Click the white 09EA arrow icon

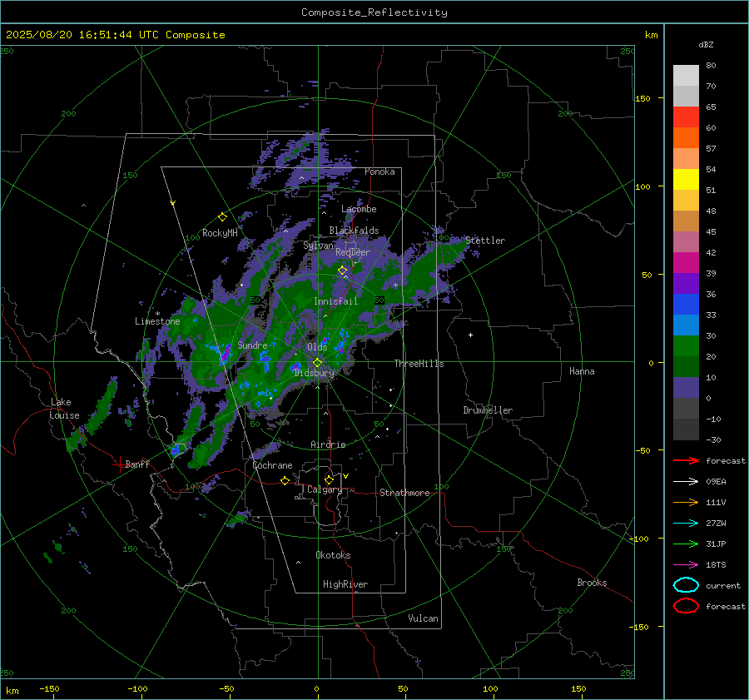point(686,482)
